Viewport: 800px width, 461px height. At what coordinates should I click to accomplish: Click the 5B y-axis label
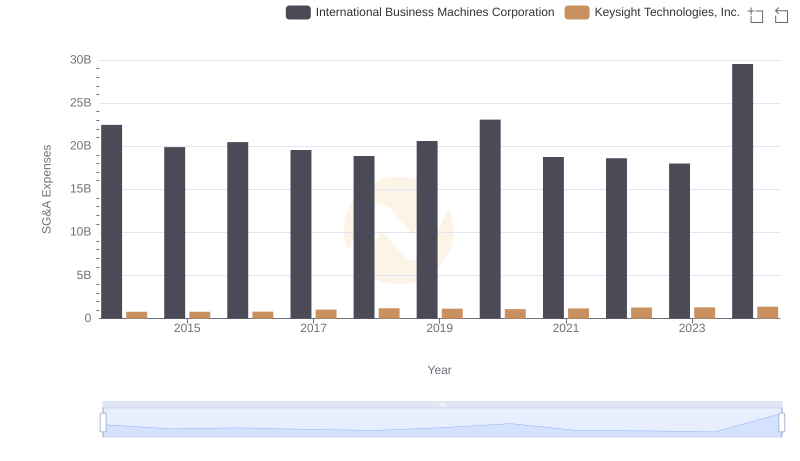point(84,275)
